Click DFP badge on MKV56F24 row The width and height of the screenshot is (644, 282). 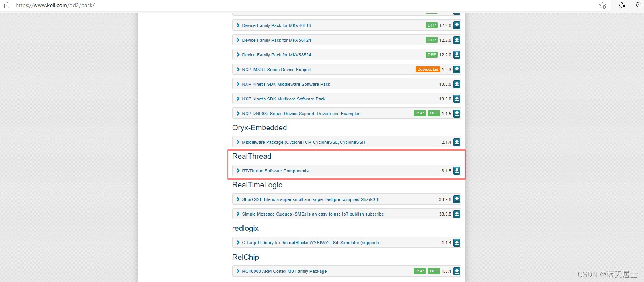pyautogui.click(x=432, y=40)
